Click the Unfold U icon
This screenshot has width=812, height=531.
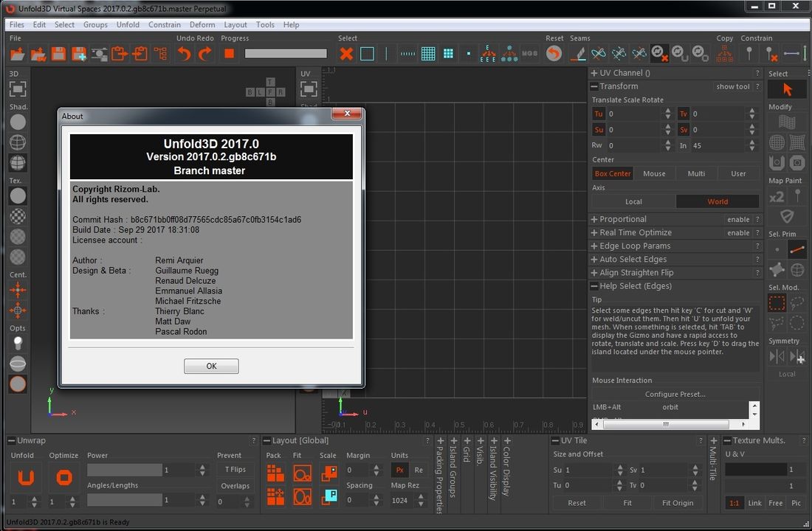pyautogui.click(x=26, y=479)
